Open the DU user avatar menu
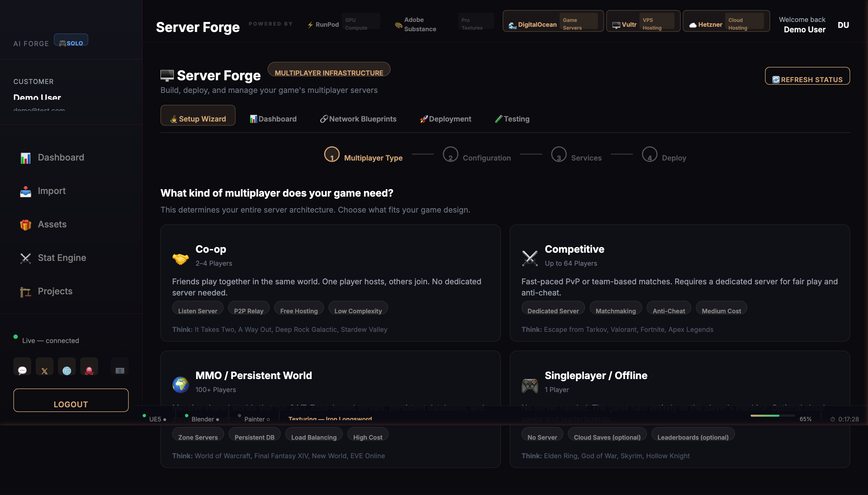This screenshot has height=495, width=868. [x=843, y=25]
